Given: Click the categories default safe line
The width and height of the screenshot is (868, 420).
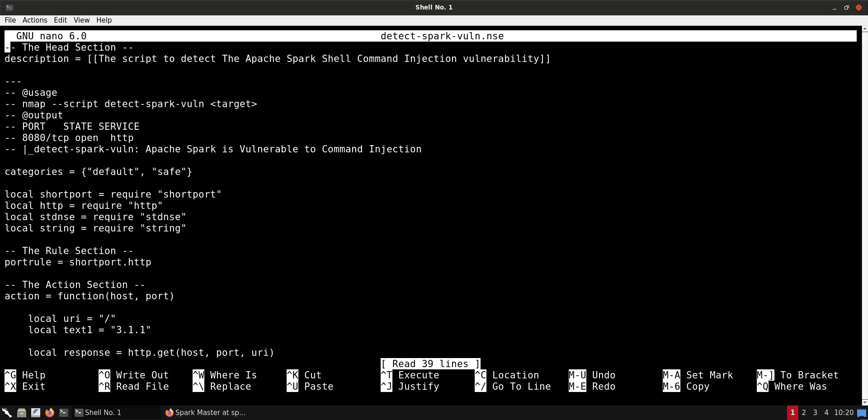Looking at the screenshot, I should click(99, 172).
